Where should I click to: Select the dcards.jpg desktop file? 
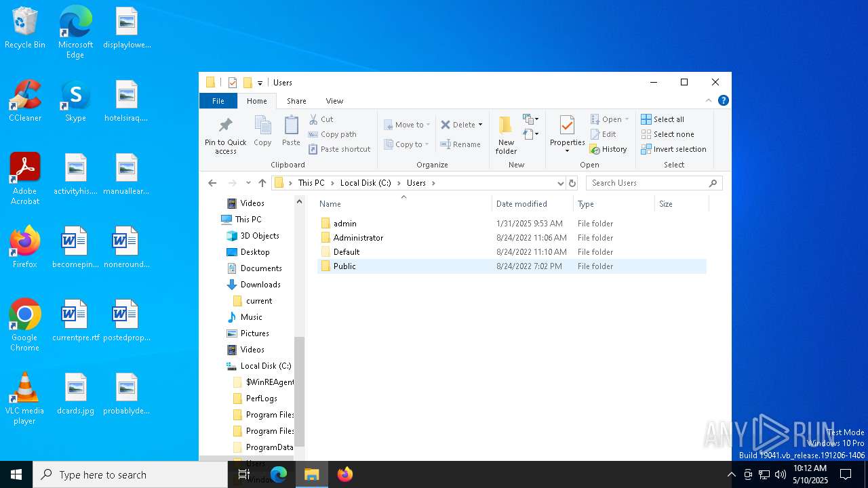pyautogui.click(x=75, y=394)
